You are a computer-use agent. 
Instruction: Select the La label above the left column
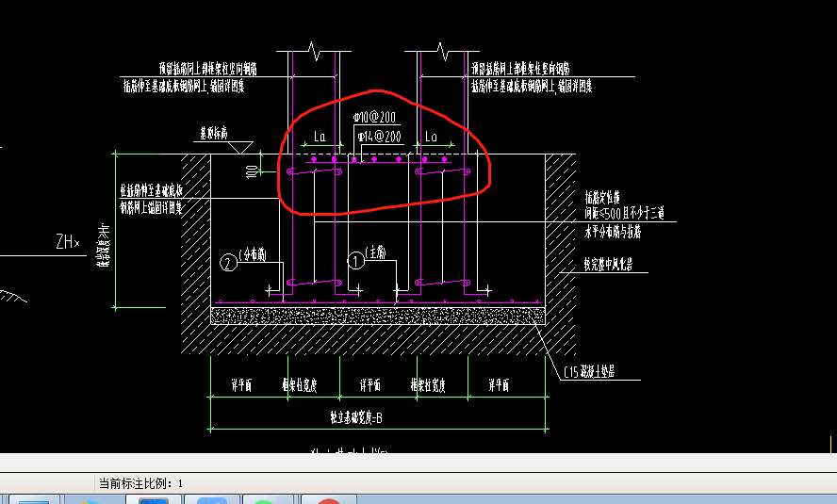coord(320,137)
